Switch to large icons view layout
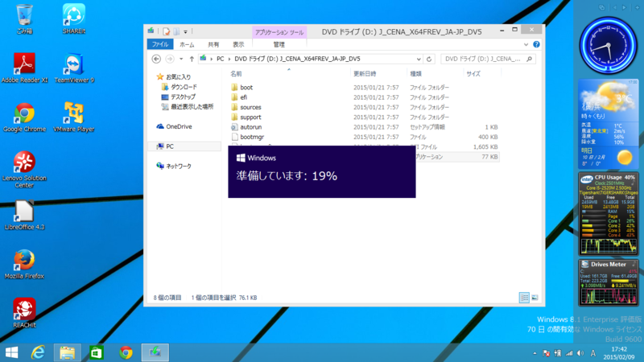 tap(535, 298)
